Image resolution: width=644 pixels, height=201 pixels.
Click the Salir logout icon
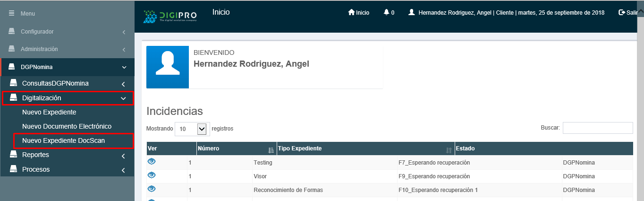coord(622,13)
